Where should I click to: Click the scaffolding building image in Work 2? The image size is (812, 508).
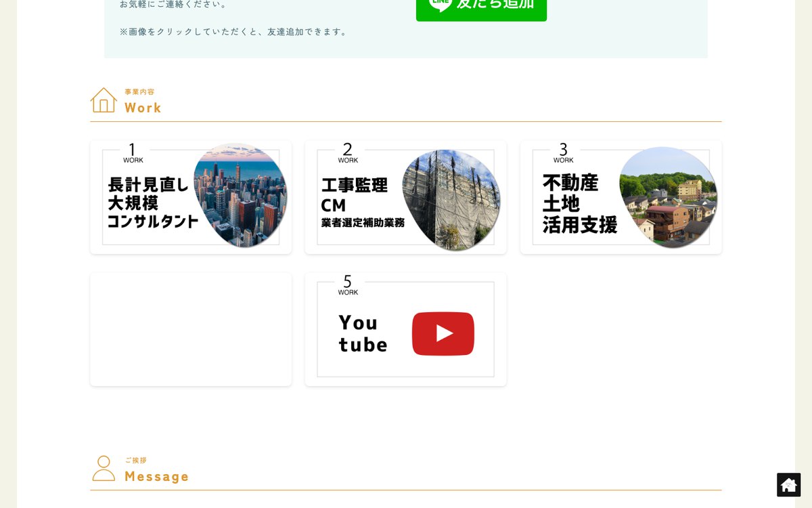pos(451,200)
